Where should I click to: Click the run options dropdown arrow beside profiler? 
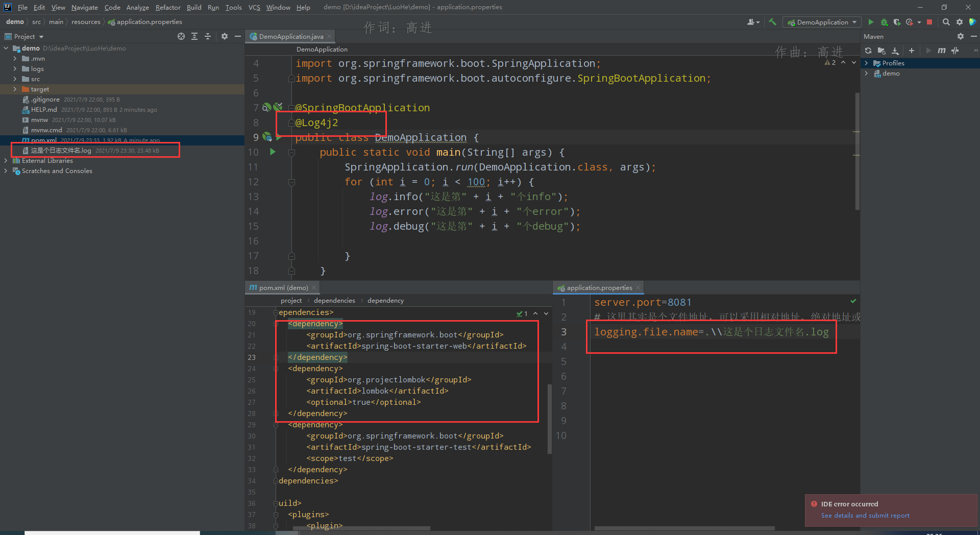919,22
